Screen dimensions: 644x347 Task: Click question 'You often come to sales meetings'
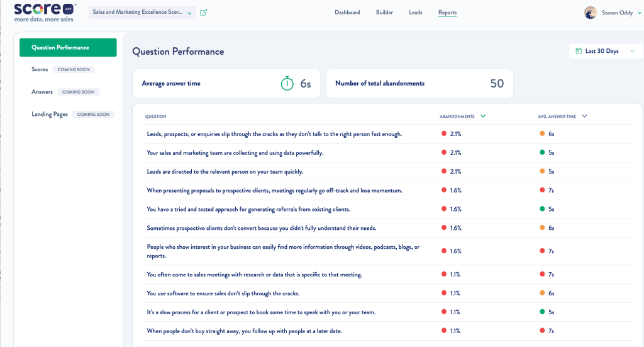pyautogui.click(x=254, y=275)
